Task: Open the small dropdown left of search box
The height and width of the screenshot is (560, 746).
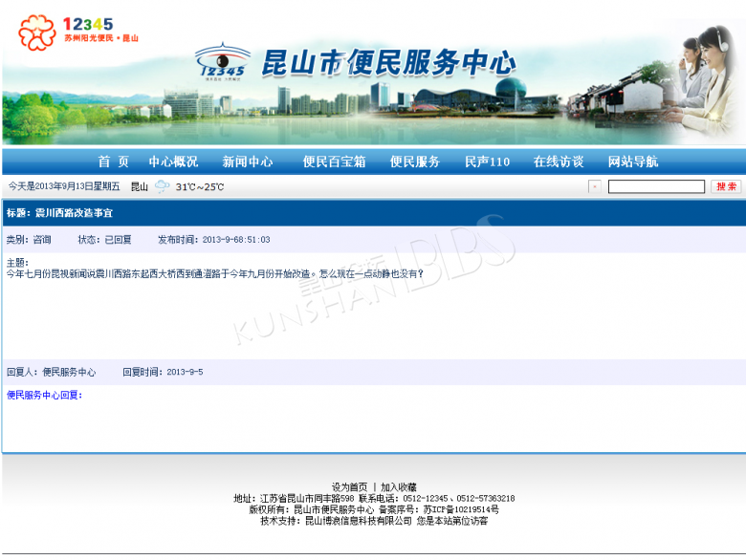Action: [x=595, y=187]
